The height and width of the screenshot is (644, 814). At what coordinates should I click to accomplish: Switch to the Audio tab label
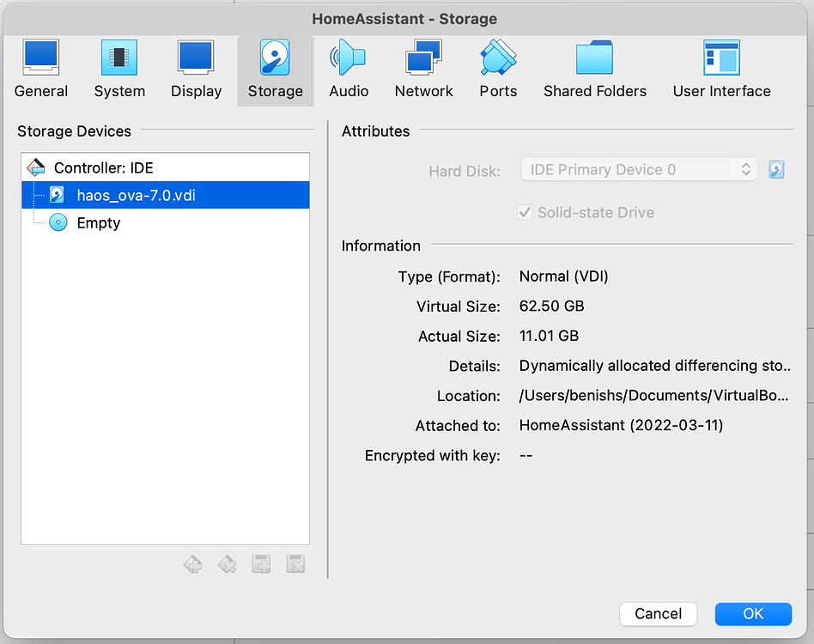[x=349, y=91]
